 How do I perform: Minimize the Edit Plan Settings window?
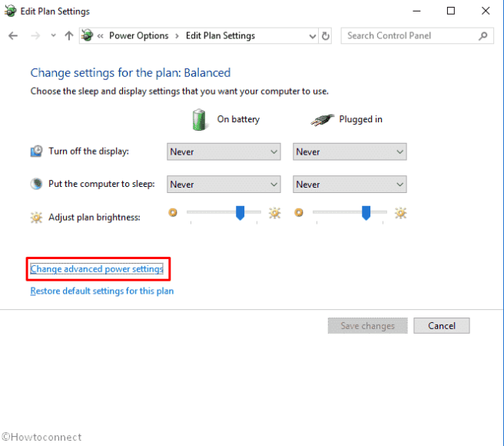coord(416,12)
